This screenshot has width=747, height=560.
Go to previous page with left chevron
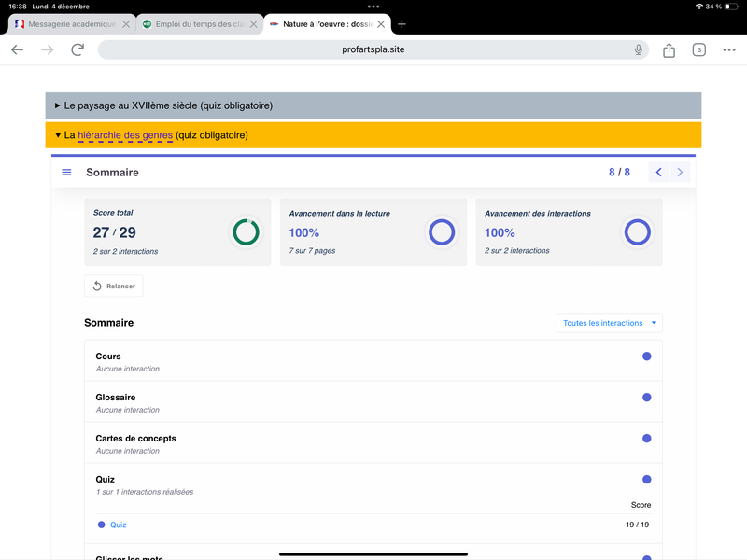(x=659, y=173)
